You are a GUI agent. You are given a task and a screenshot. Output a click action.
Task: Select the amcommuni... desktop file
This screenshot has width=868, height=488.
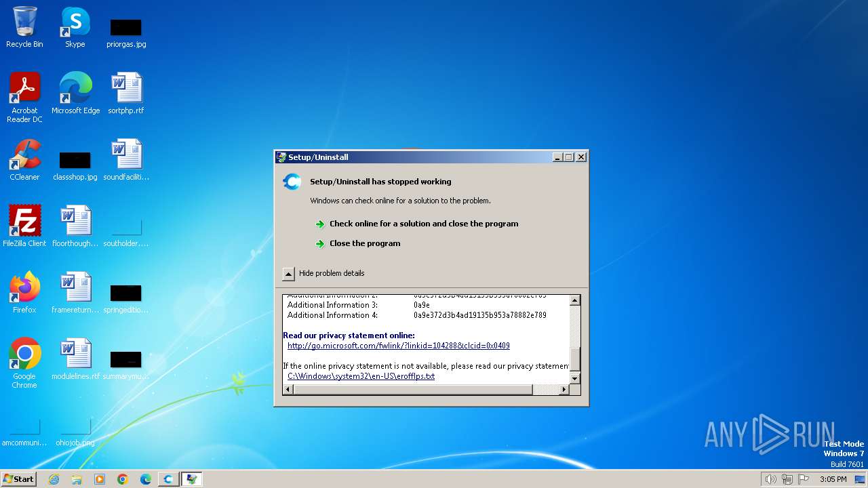(24, 433)
